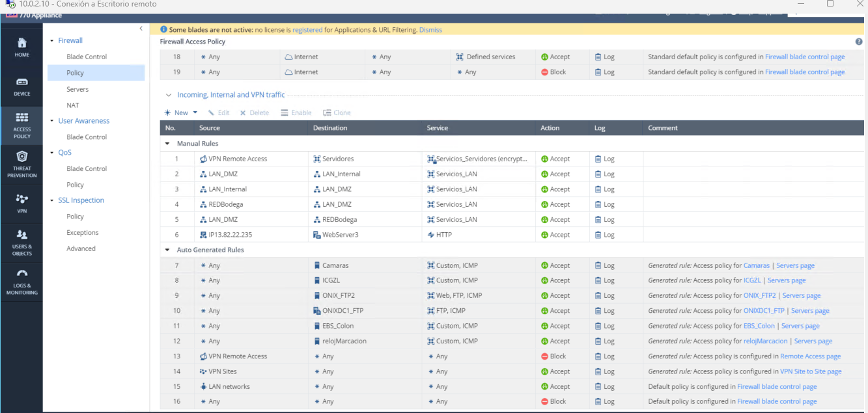This screenshot has width=868, height=413.
Task: Collapse Incoming, Internal and VPN traffic section
Action: coord(169,95)
